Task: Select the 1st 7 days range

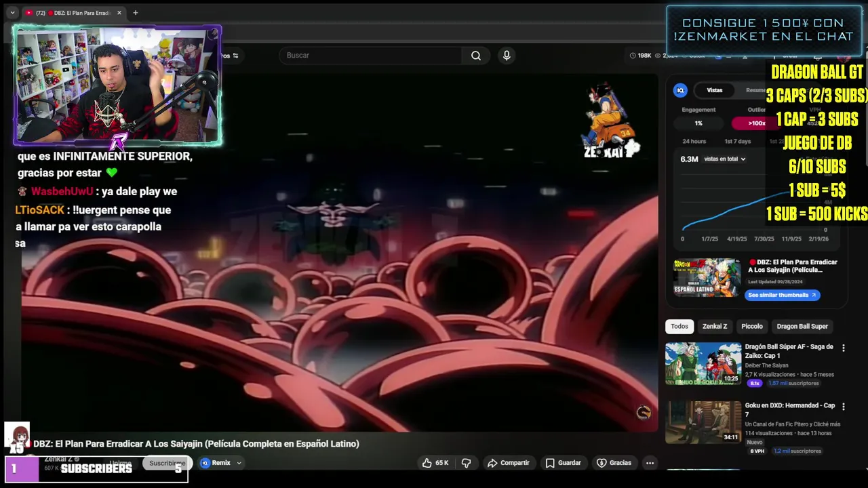Action: pyautogui.click(x=737, y=142)
